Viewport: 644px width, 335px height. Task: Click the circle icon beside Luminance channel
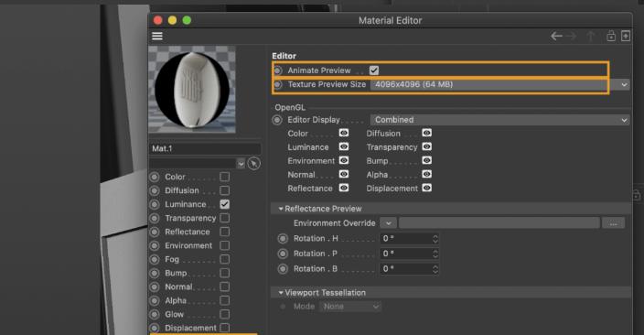pyautogui.click(x=155, y=204)
